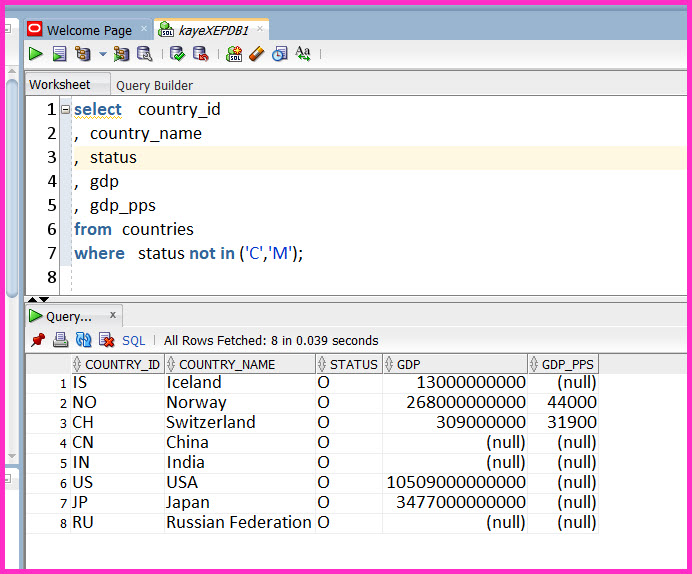Select the Russian Federation cell

click(239, 523)
